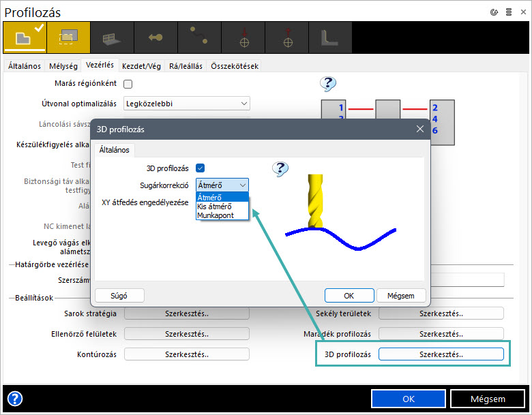532x415 pixels.
Task: Open the toolpath points icon
Action: coord(199,37)
